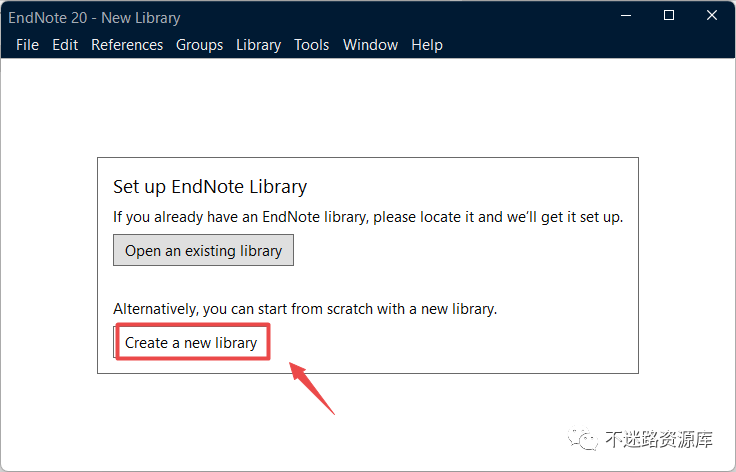The height and width of the screenshot is (472, 736).
Task: Open the References menu
Action: [127, 45]
